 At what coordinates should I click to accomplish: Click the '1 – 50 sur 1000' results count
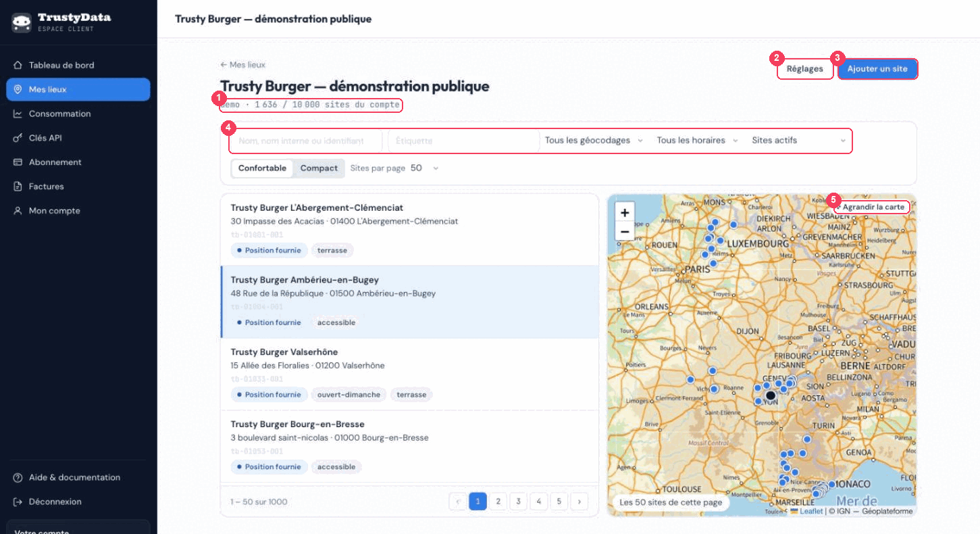(259, 502)
